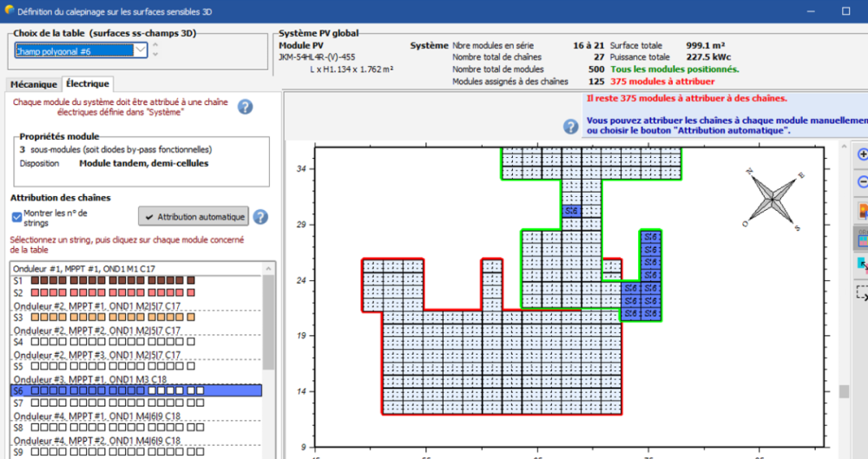Click the table selector down spinner arrow
868x459 pixels.
pos(155,55)
